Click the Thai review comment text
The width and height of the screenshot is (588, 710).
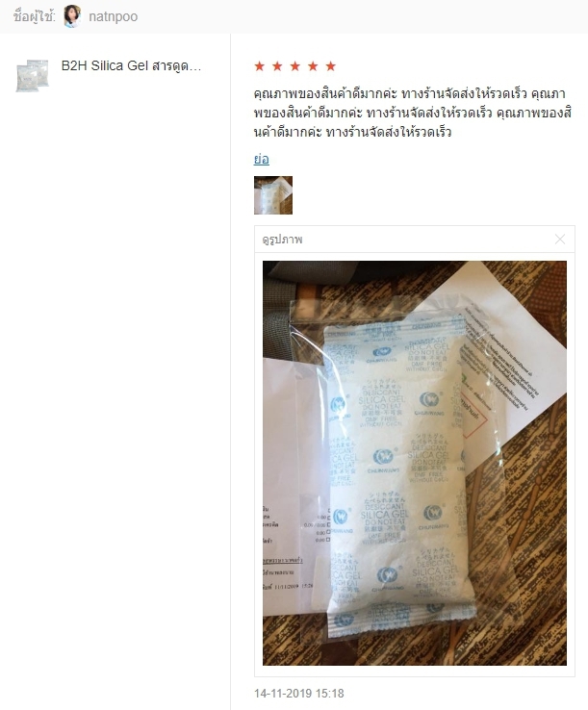412,114
